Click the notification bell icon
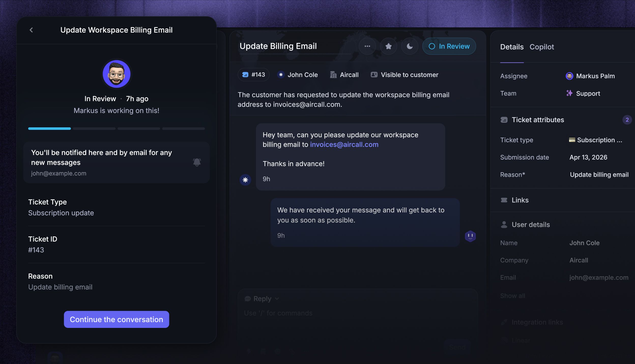The image size is (635, 364). coord(197,162)
